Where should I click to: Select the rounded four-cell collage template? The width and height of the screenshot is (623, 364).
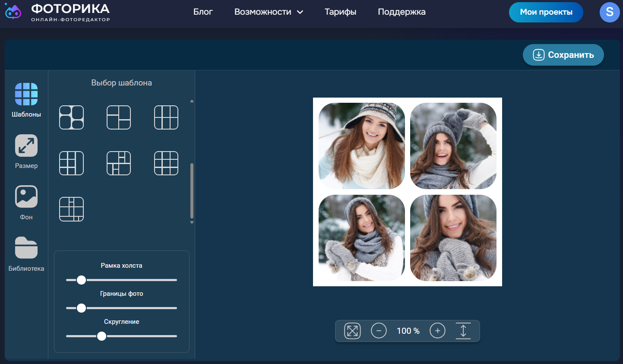point(71,117)
